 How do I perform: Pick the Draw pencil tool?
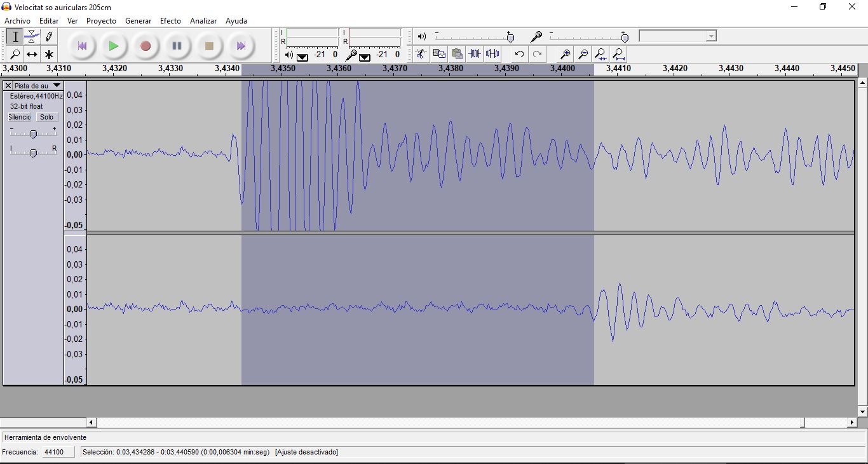(x=49, y=37)
